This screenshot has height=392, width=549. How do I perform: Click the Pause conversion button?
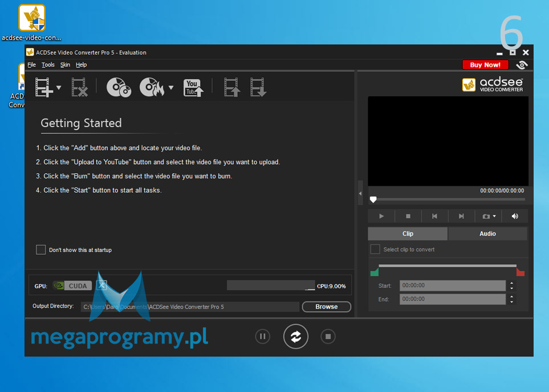263,336
